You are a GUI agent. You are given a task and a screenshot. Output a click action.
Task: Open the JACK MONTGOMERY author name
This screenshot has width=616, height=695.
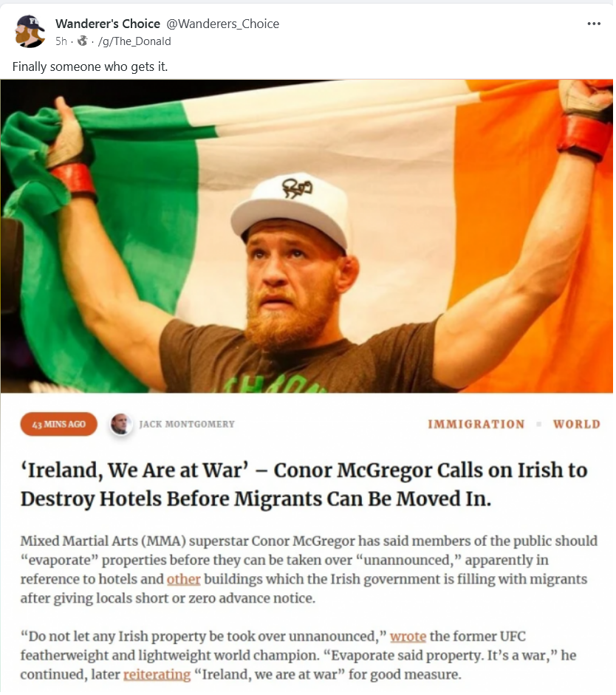pos(187,424)
